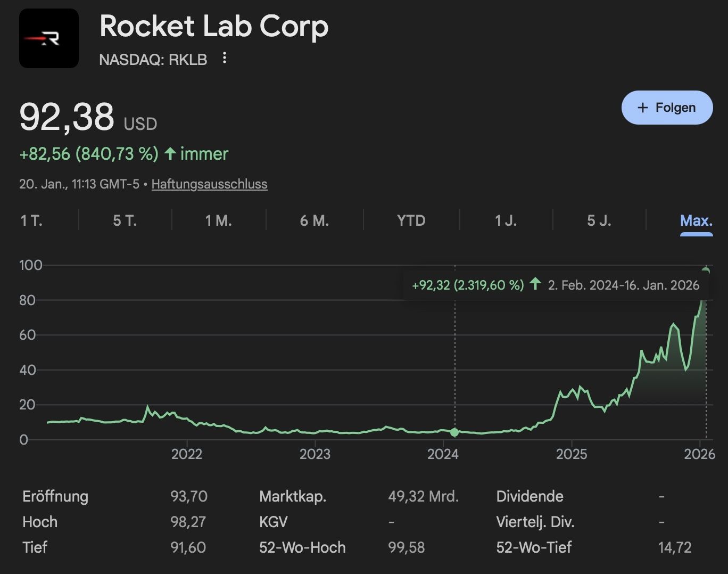Screen dimensions: 728x574
Task: Click the Rocket Lab Corp heading
Action: [x=214, y=26]
